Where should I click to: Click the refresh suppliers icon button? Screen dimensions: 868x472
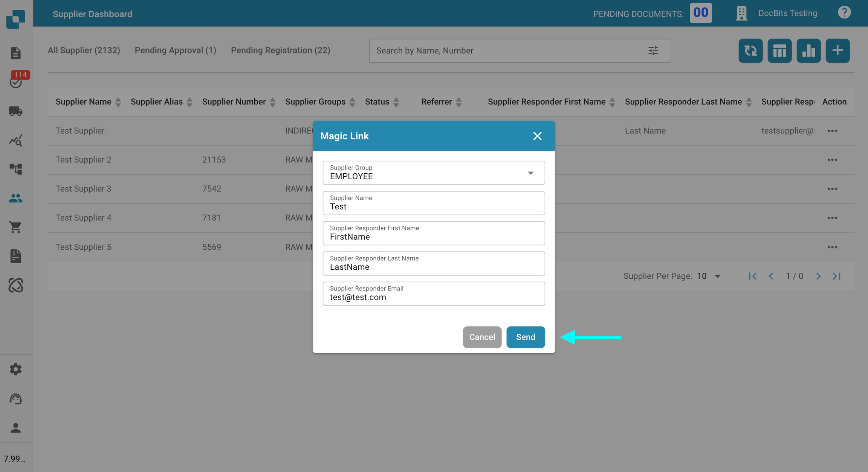(750, 50)
